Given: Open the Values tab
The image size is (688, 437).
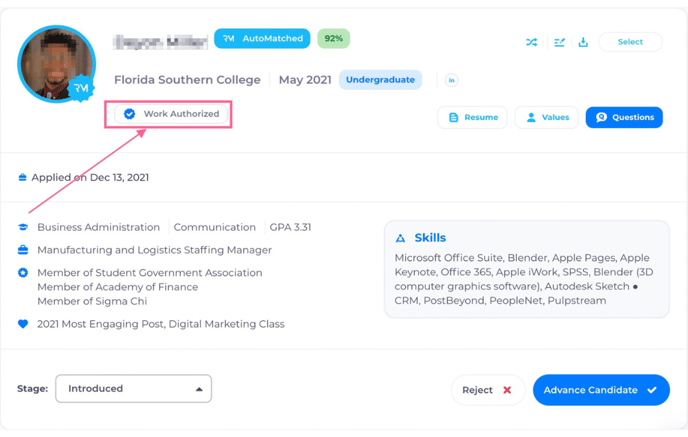Looking at the screenshot, I should (x=546, y=117).
